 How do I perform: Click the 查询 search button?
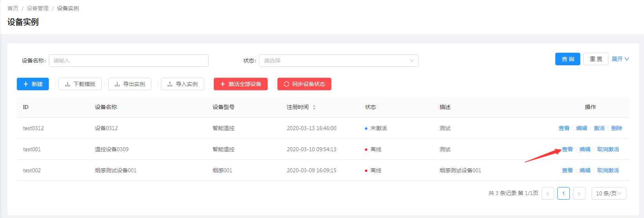pos(567,59)
